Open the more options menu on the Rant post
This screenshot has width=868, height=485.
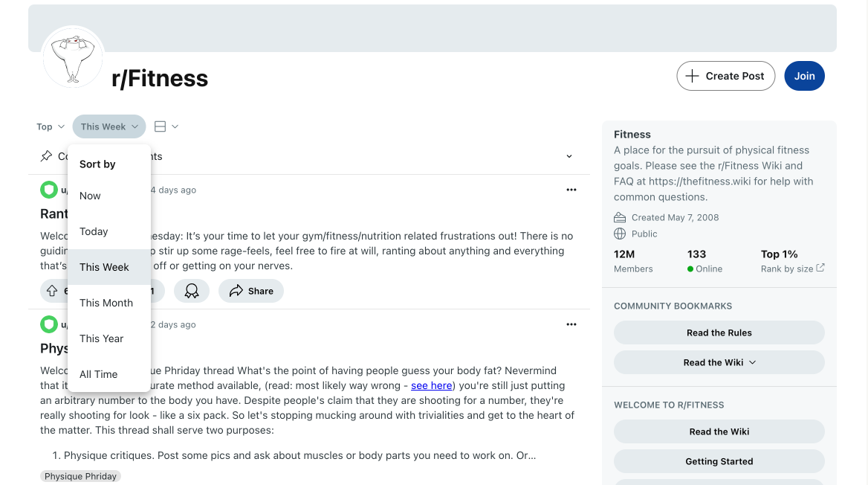click(x=571, y=190)
